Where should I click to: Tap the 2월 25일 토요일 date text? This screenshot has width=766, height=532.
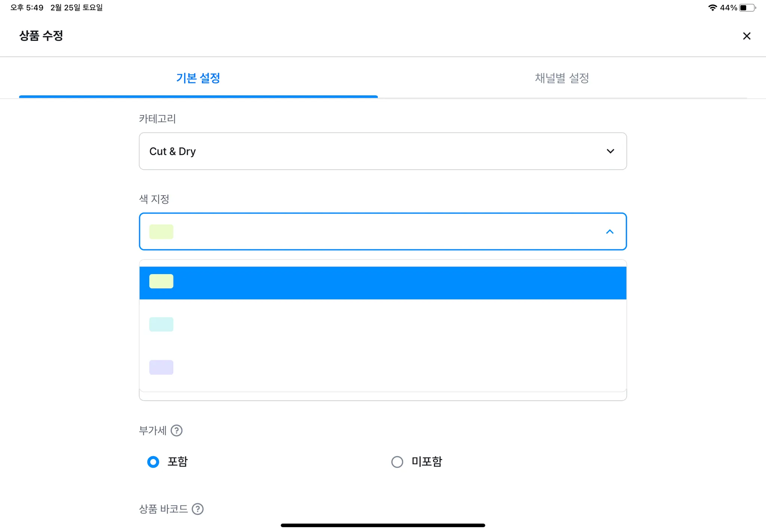click(77, 7)
